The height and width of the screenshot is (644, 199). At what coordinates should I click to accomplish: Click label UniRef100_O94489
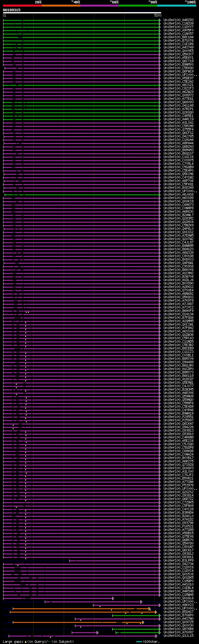(178, 362)
